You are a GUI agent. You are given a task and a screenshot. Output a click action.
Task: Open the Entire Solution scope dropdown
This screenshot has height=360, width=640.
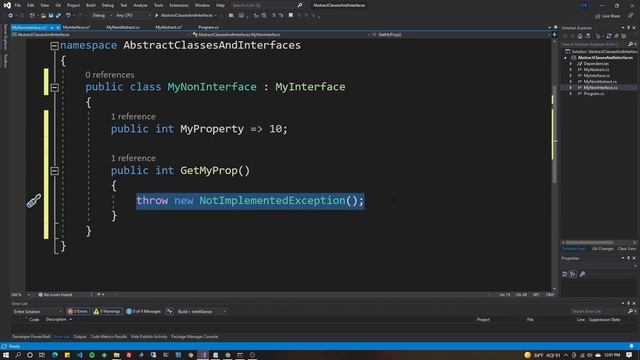click(x=38, y=311)
